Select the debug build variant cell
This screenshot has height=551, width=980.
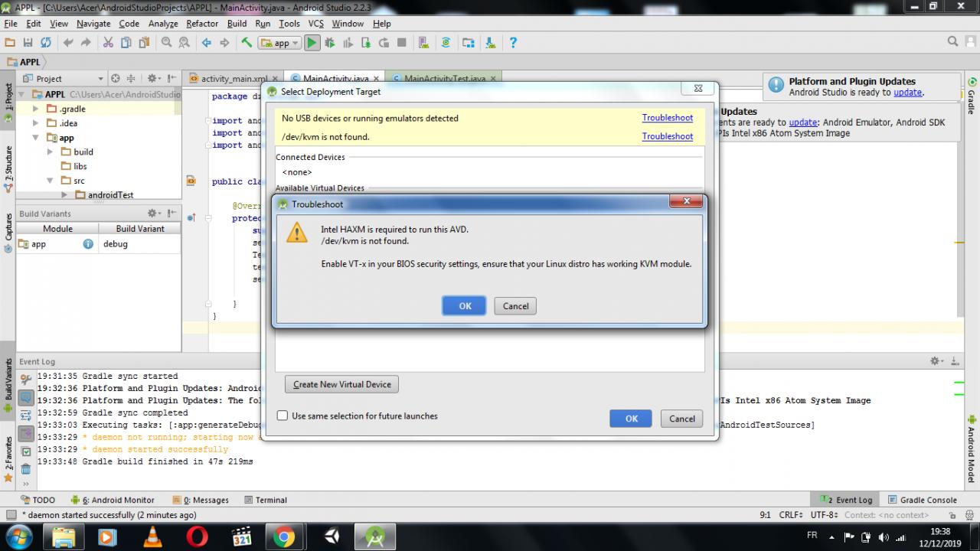tap(139, 244)
